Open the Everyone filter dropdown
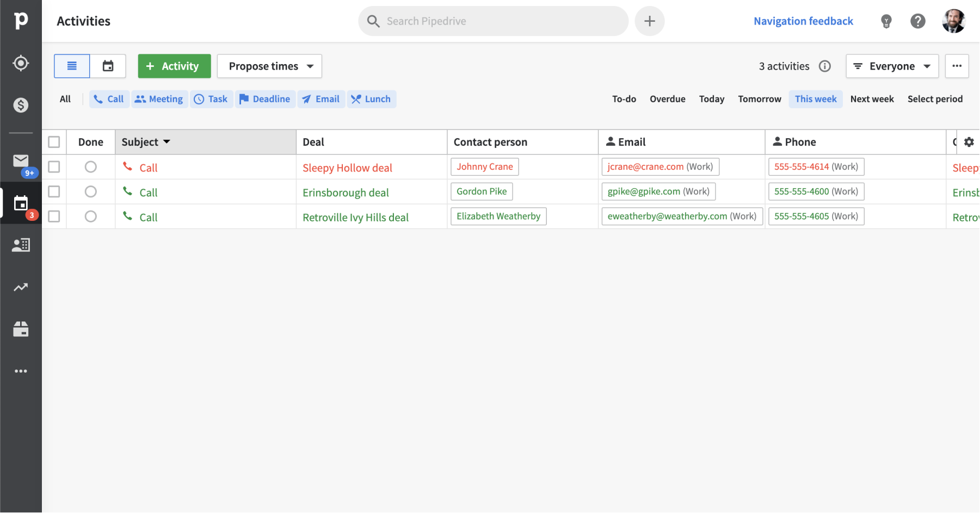 pyautogui.click(x=892, y=66)
